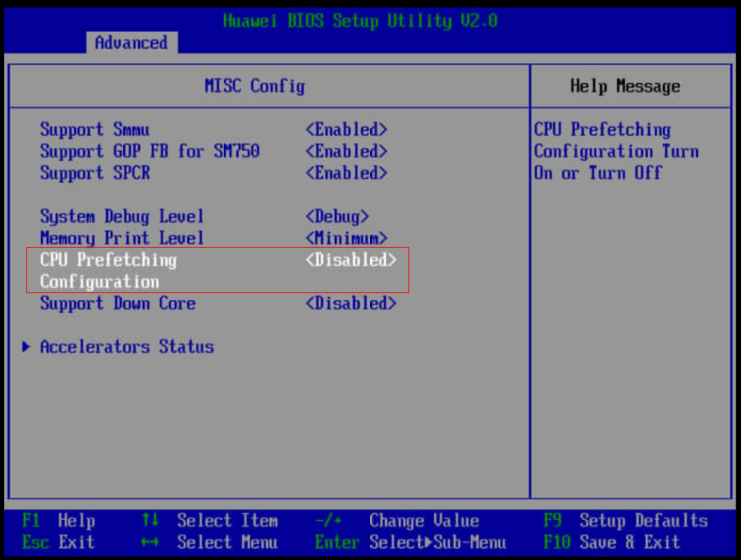Click the -/+ Change Value hint
741x560 pixels.
coord(397,520)
